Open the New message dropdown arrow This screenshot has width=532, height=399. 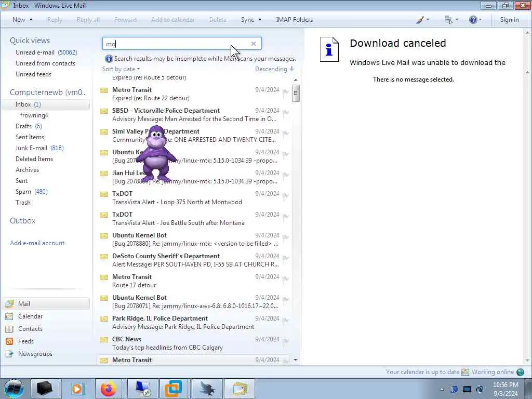(x=31, y=20)
